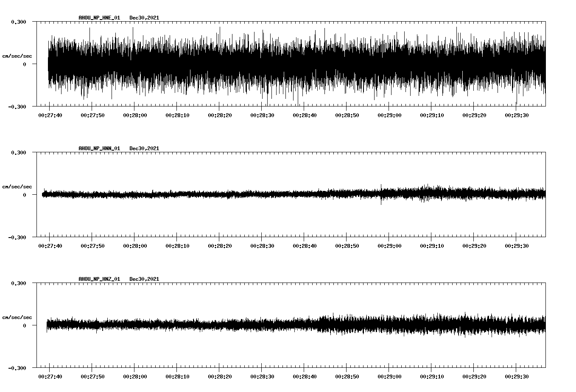Click the zero axis label on HNZ plot
This screenshot has height=392, width=576.
pos(25,325)
